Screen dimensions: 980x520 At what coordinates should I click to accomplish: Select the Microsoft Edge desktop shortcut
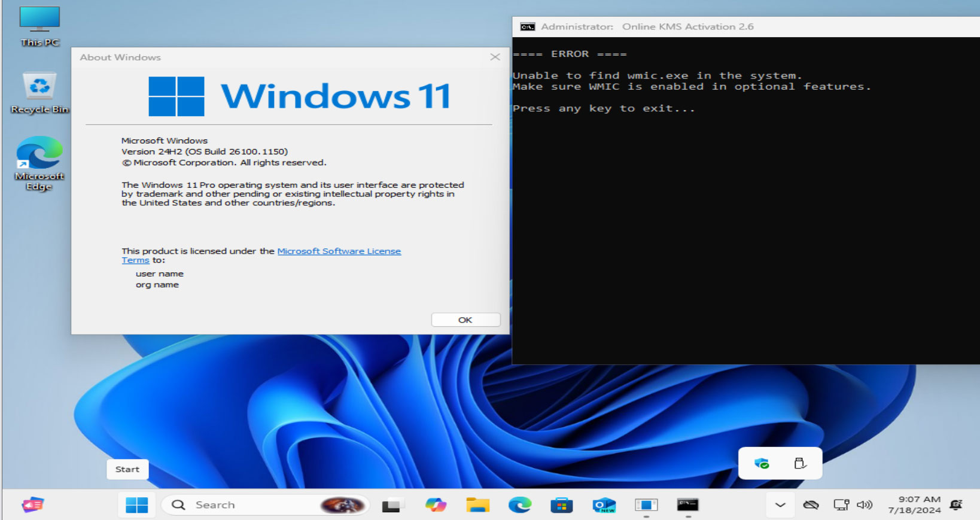(39, 163)
